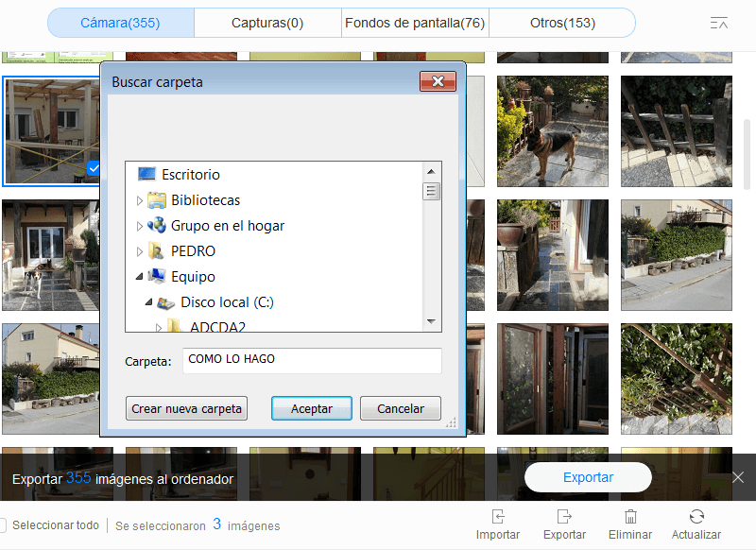Click Crear nueva carpeta button
This screenshot has width=756, height=550.
(x=186, y=408)
